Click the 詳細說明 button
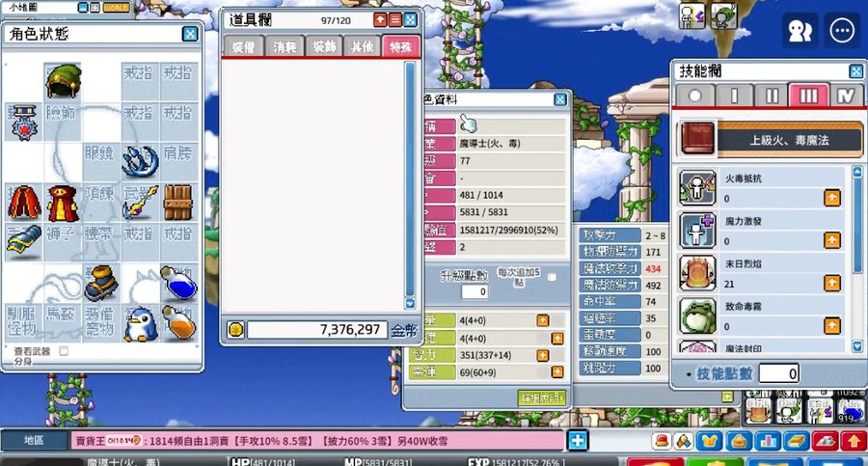 [542, 397]
